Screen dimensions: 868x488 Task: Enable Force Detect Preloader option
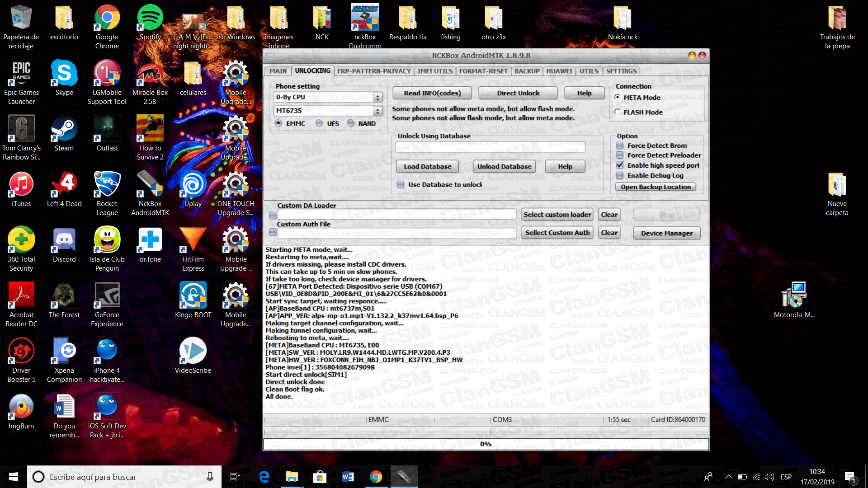click(x=620, y=155)
